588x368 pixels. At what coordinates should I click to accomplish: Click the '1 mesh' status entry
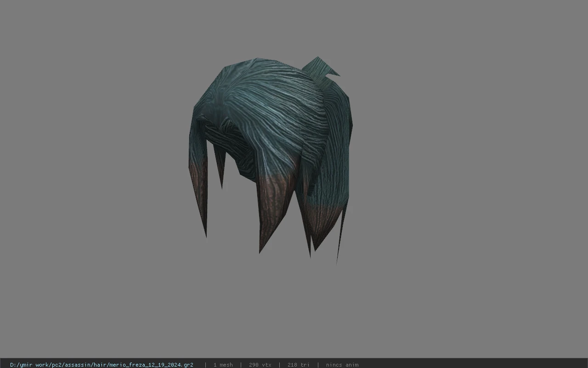223,365
